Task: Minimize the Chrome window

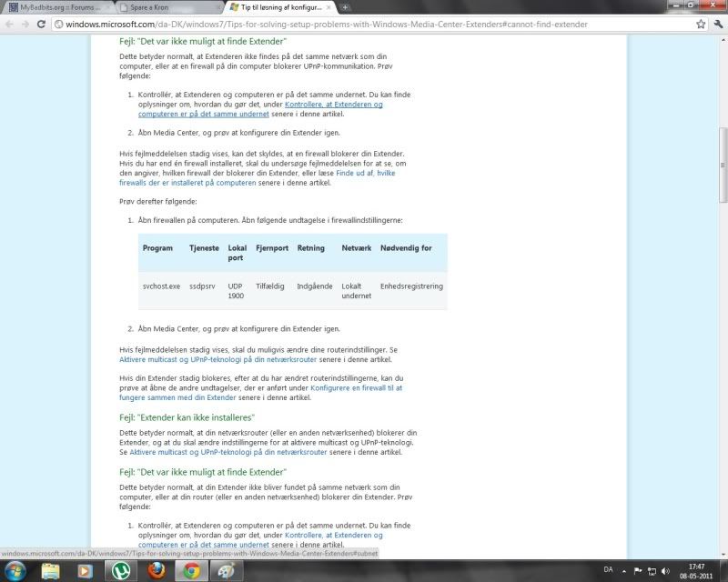Action: [x=676, y=5]
